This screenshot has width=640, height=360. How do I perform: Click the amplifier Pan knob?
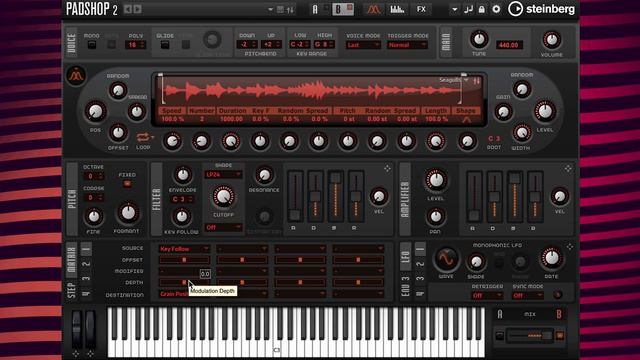[436, 216]
